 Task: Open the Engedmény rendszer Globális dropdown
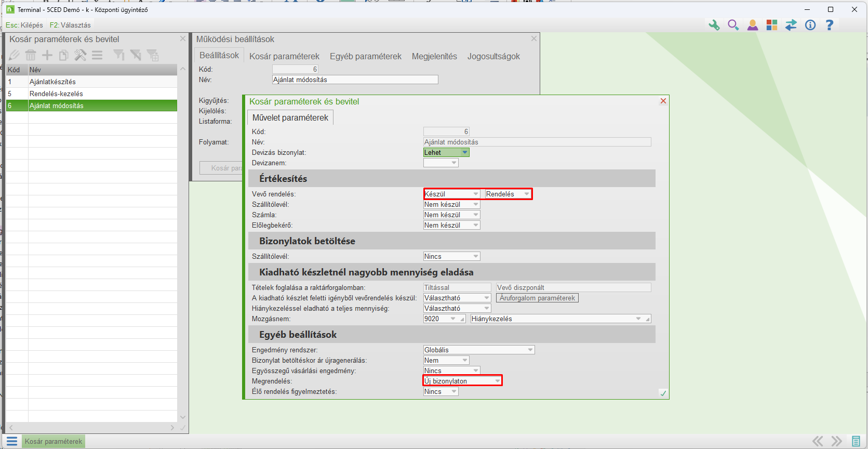[x=530, y=350]
